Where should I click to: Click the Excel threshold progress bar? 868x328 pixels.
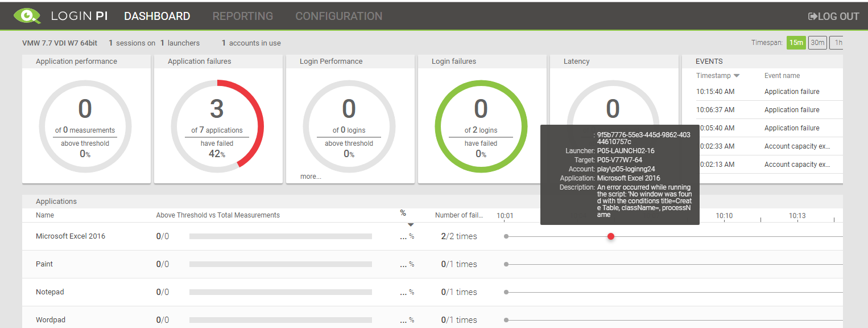click(280, 236)
